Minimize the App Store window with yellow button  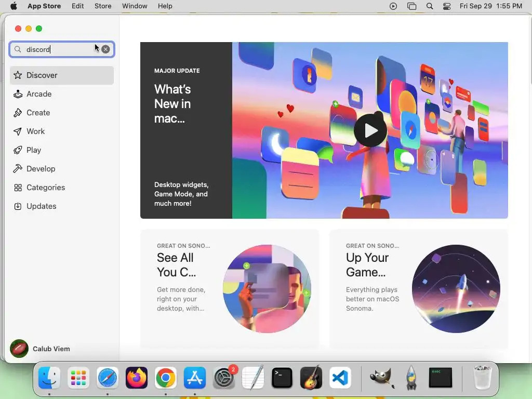(x=29, y=29)
